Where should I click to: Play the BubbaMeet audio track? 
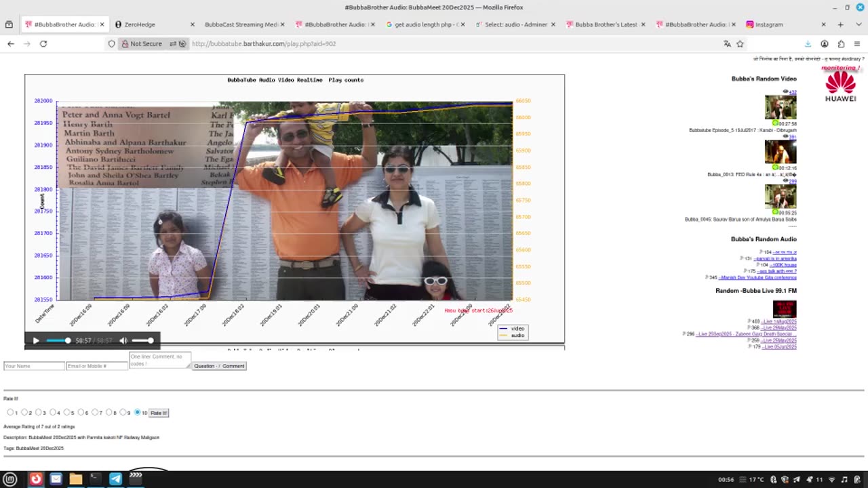pyautogui.click(x=36, y=340)
